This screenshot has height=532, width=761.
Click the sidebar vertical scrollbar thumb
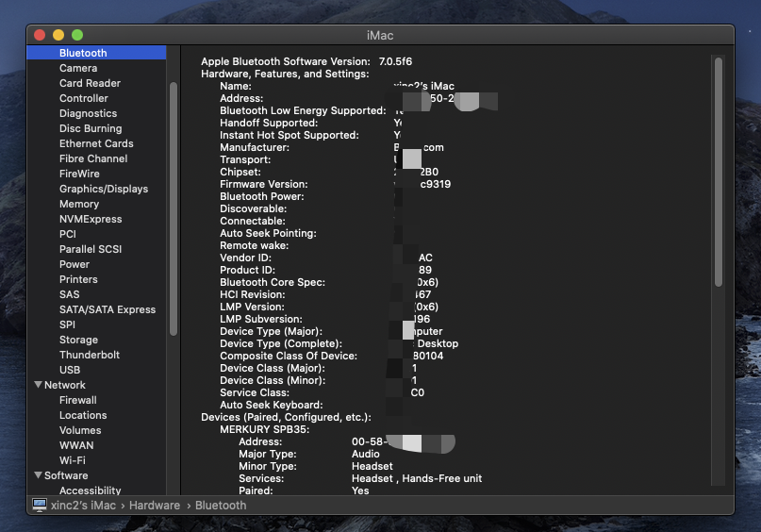[174, 208]
